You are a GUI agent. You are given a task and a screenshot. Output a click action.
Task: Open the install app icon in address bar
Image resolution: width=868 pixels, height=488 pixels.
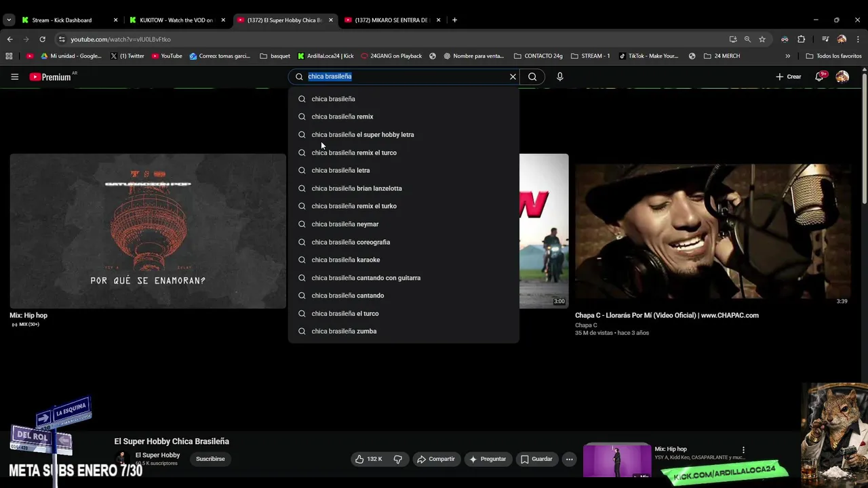coord(733,39)
